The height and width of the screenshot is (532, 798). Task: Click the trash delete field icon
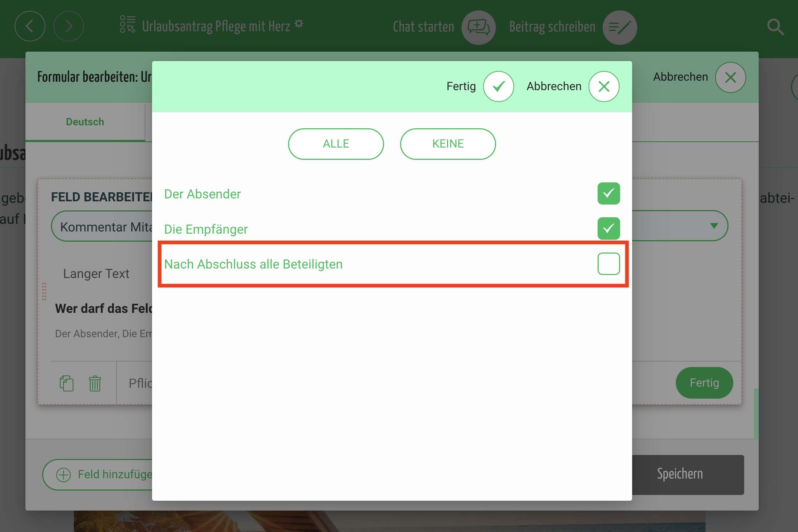pos(95,383)
